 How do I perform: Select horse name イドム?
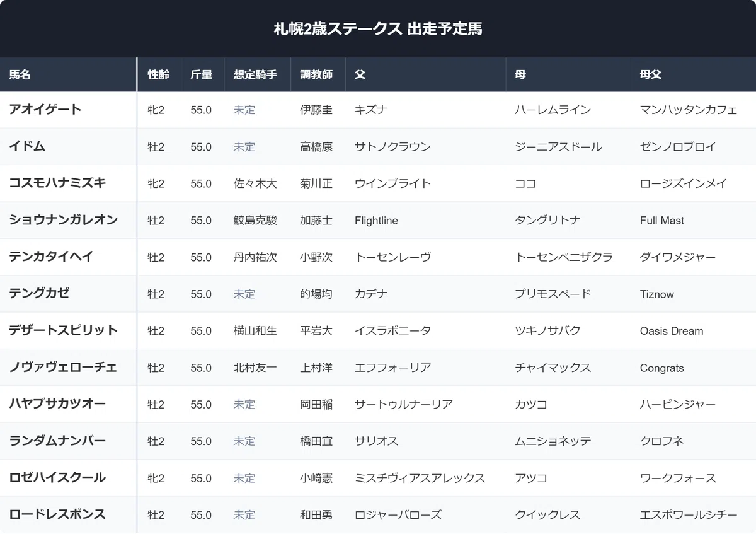[x=27, y=146]
